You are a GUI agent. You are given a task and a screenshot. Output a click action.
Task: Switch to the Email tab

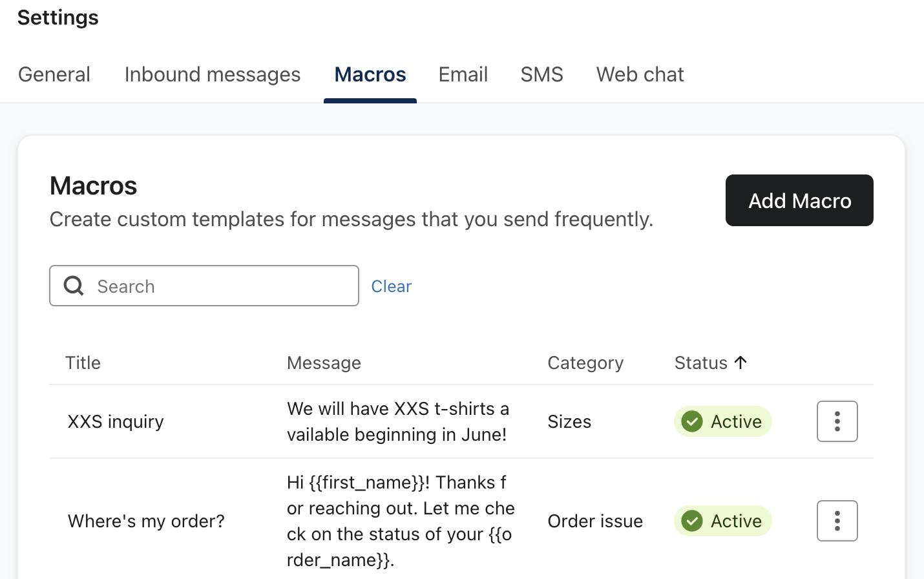463,74
